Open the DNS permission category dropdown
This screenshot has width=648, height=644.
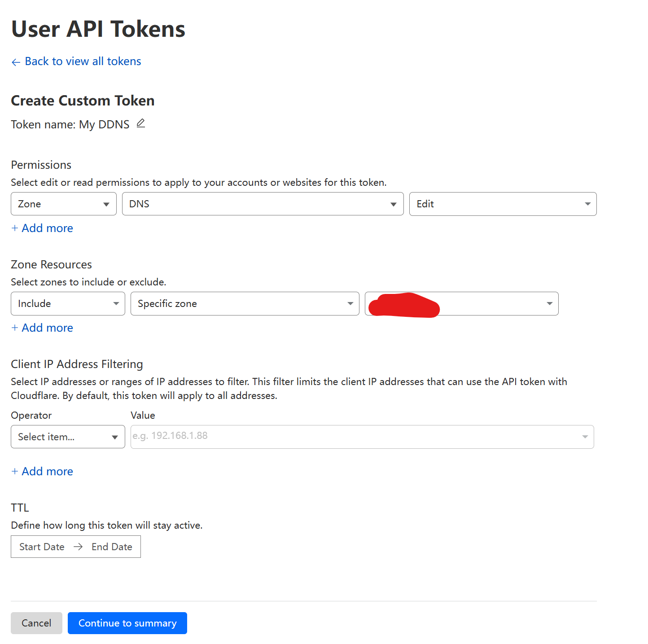pos(263,204)
